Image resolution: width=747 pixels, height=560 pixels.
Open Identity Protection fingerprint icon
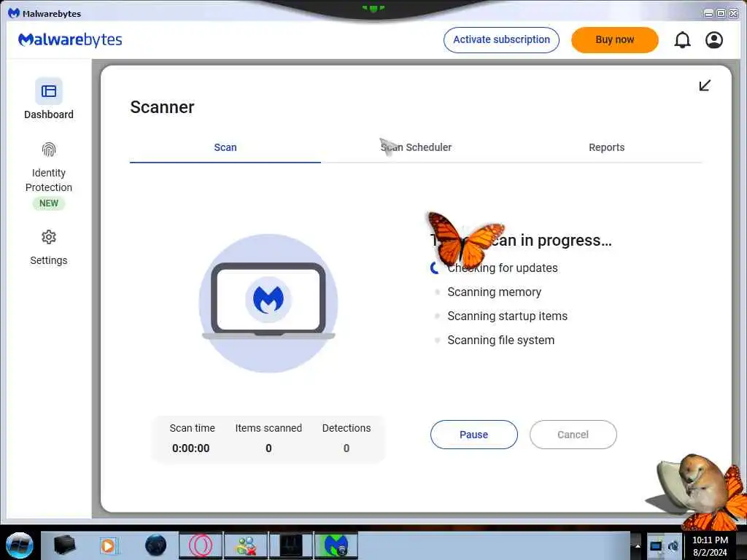(x=49, y=150)
